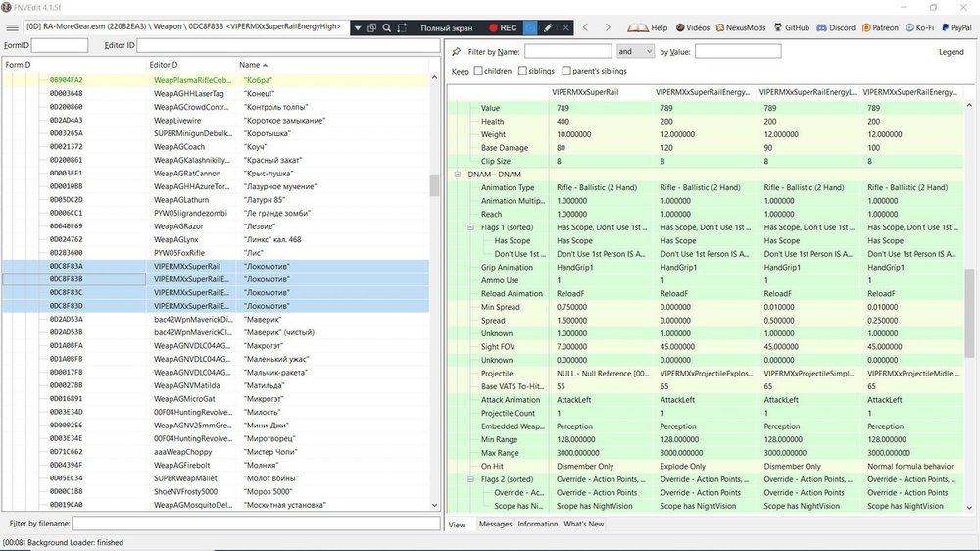This screenshot has width=980, height=551.
Task: Click the Filter by Name input
Action: coord(567,51)
